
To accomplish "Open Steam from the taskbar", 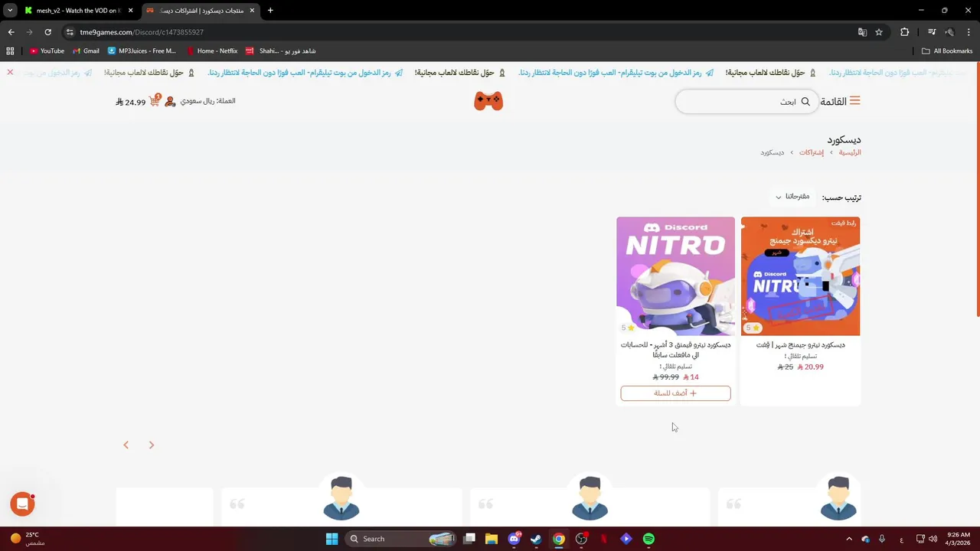I will click(x=536, y=539).
